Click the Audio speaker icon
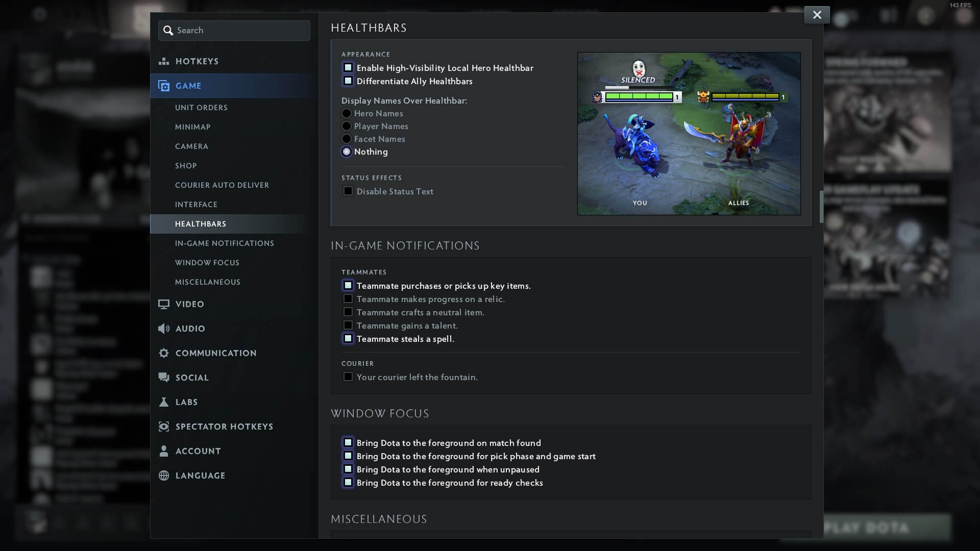 pyautogui.click(x=164, y=329)
